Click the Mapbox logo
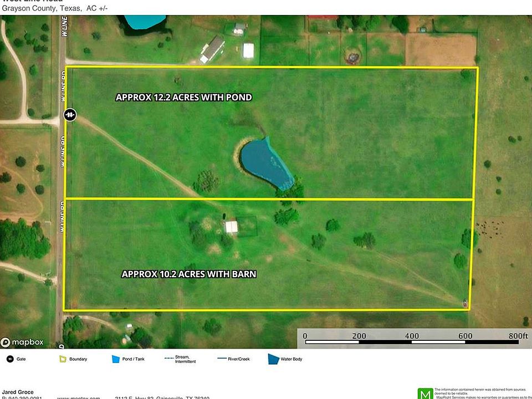The width and height of the screenshot is (532, 399). [x=22, y=342]
